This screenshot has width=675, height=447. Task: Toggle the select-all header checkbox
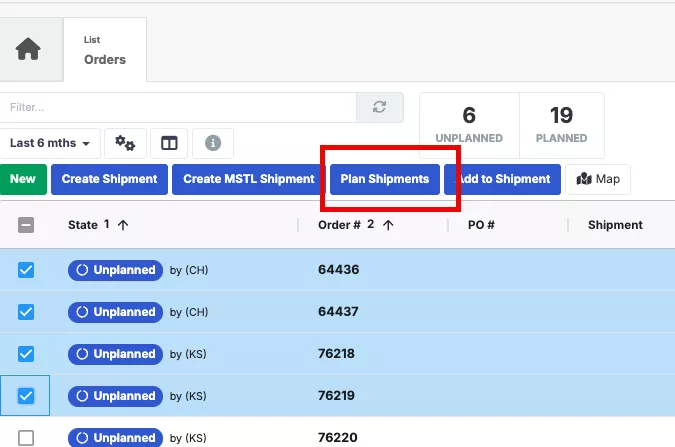tap(26, 225)
